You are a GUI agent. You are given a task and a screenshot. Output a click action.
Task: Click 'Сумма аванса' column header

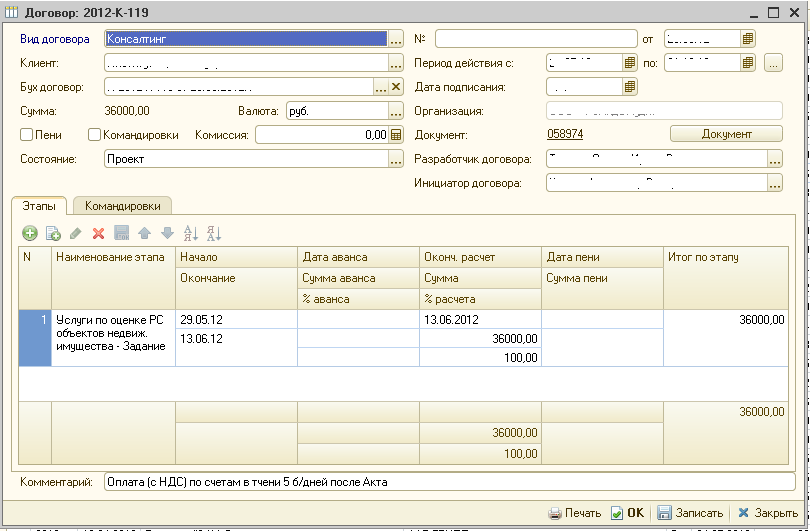click(359, 278)
